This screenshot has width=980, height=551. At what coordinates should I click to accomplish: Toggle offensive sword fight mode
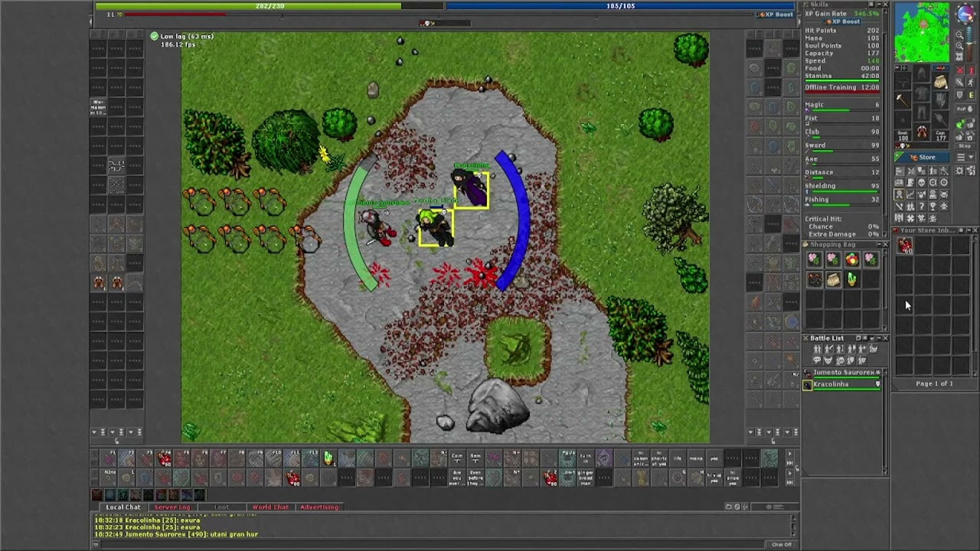point(960,82)
